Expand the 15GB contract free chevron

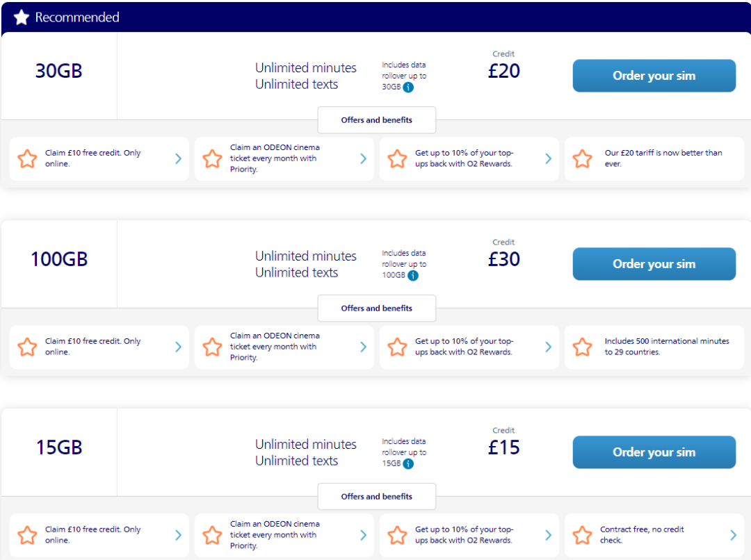tap(733, 536)
